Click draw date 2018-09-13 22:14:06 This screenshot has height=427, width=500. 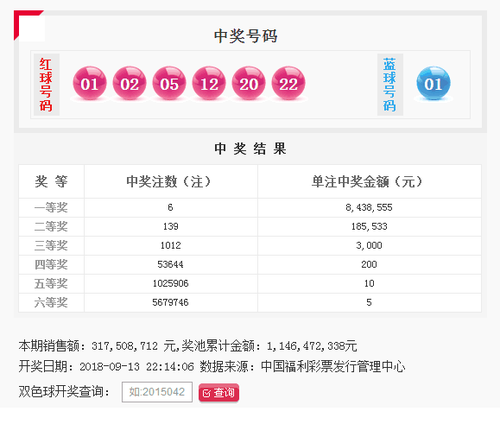click(x=137, y=367)
